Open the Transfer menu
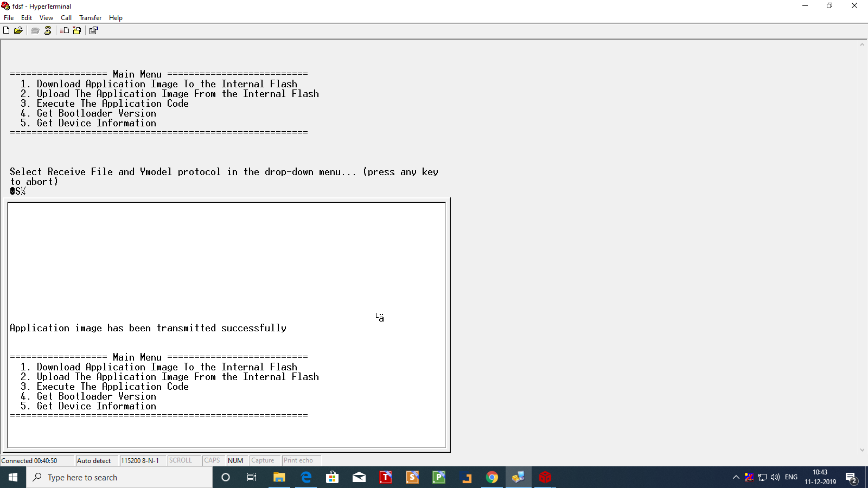 pyautogui.click(x=90, y=17)
